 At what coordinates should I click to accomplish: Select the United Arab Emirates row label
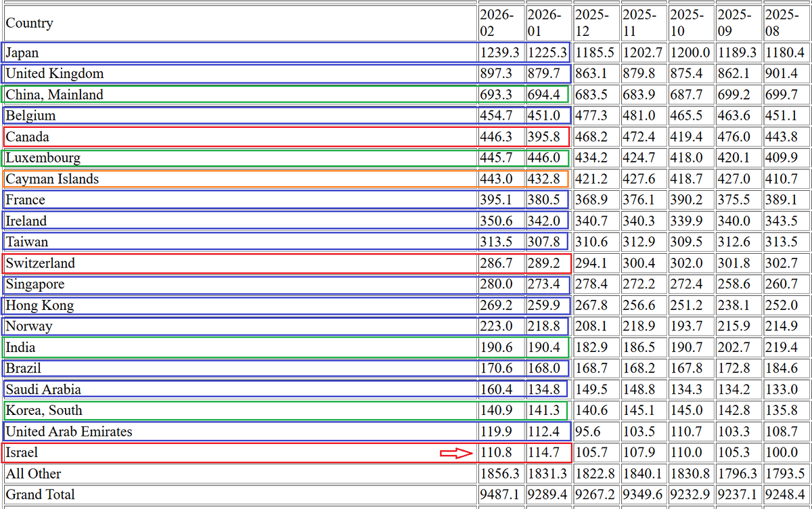[x=69, y=431]
